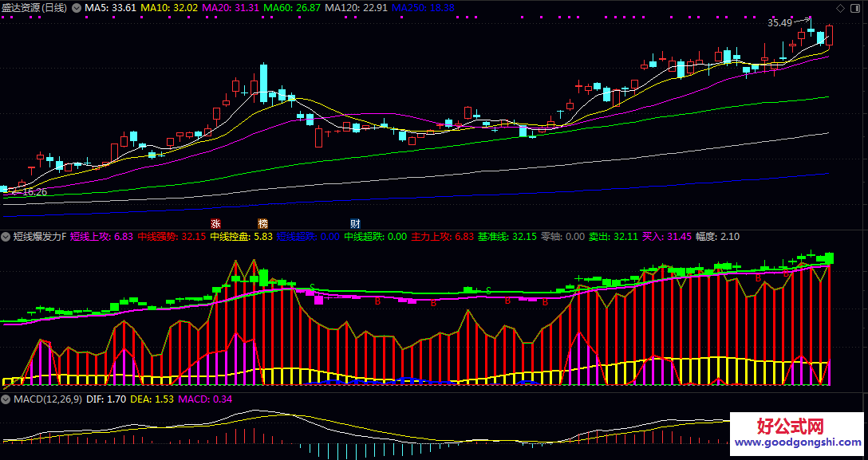Image resolution: width=868 pixels, height=460 pixels.
Task: Click the DEA: 1.53 value
Action: (152, 398)
